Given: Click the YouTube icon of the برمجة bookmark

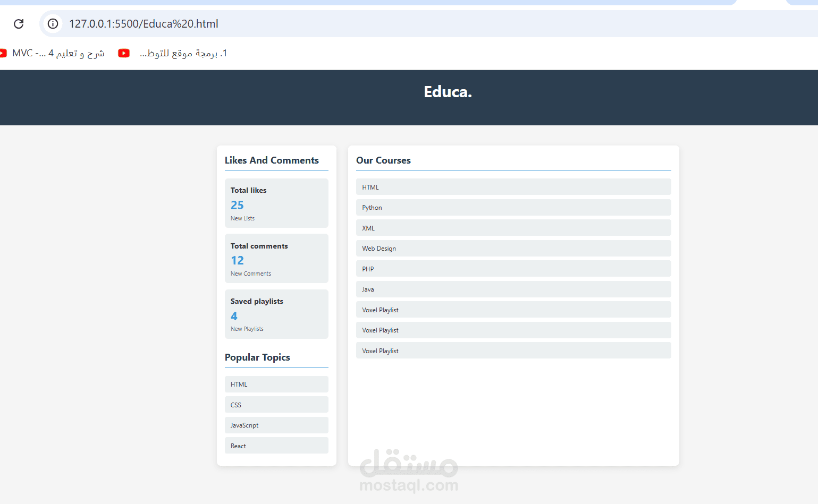Looking at the screenshot, I should coord(124,53).
